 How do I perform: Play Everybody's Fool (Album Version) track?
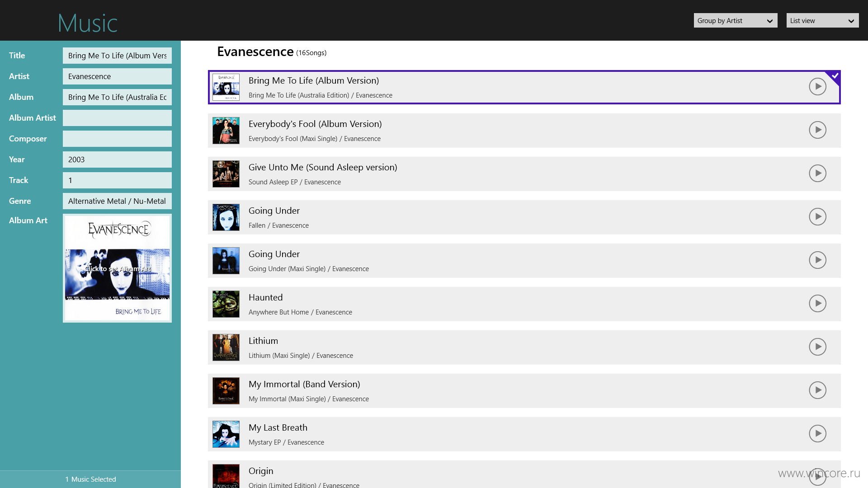(x=817, y=130)
